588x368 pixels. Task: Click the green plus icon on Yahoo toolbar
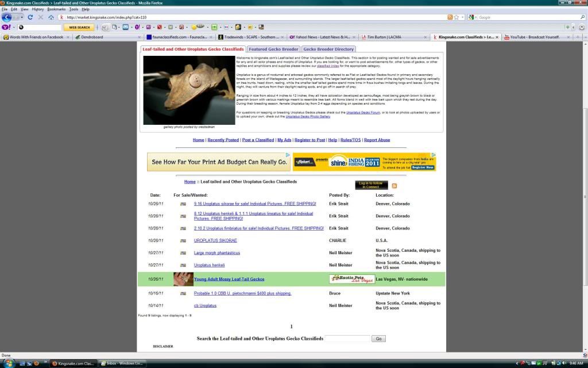click(x=567, y=27)
